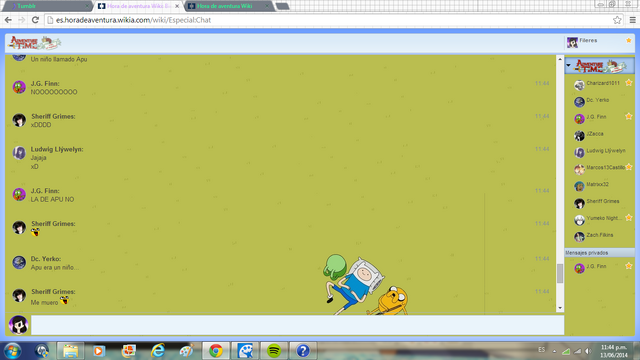Click chat scrollbar down arrow
The image size is (640, 360).
[x=560, y=308]
